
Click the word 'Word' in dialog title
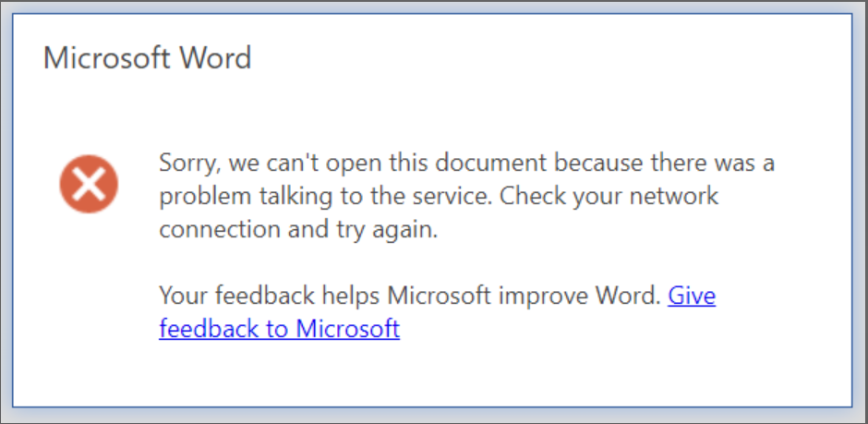(x=216, y=58)
